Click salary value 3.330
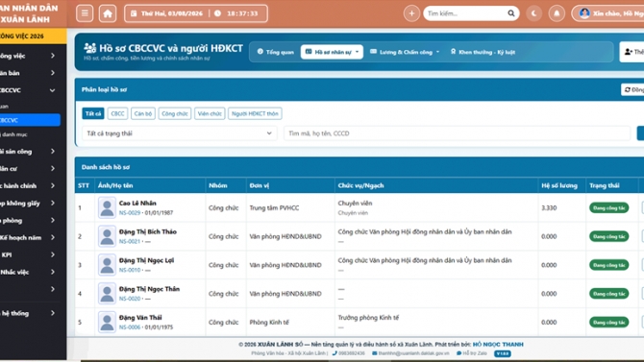 pyautogui.click(x=549, y=208)
